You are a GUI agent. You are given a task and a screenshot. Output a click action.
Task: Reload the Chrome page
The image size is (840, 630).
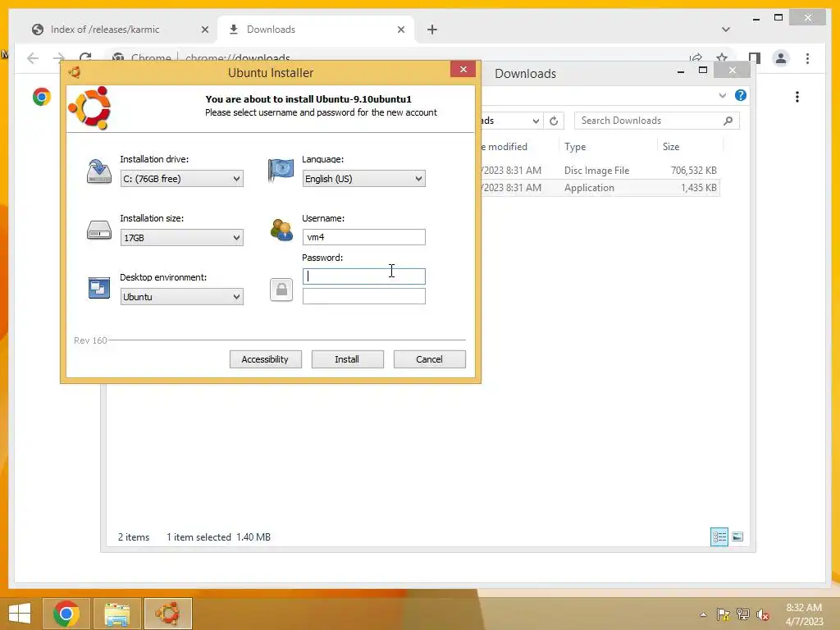coord(85,57)
